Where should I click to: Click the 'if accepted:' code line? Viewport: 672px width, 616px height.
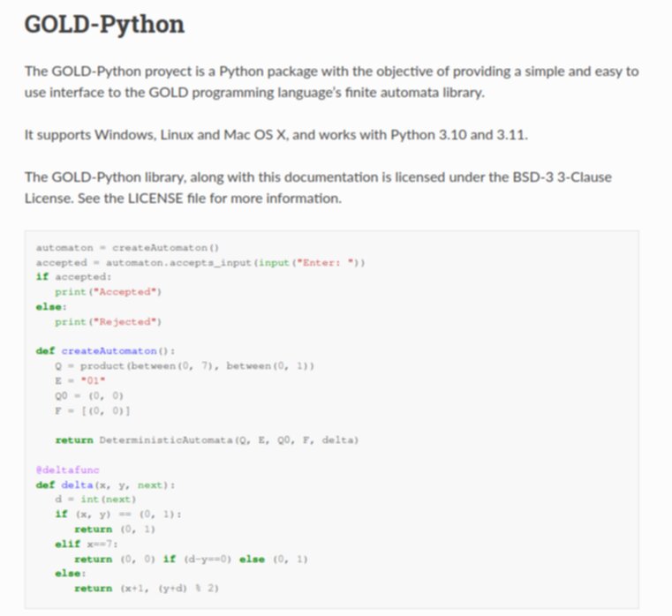[x=73, y=277]
